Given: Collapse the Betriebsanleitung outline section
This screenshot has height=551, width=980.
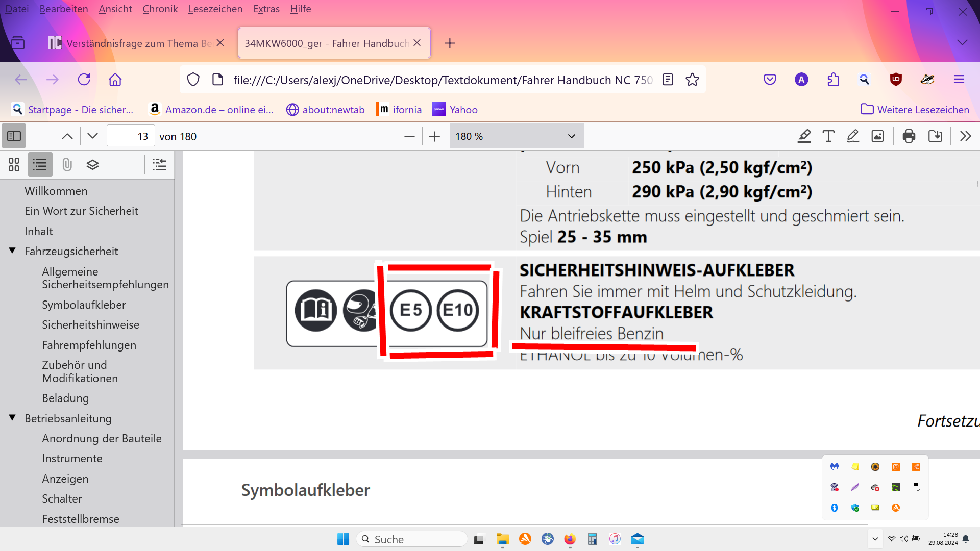Looking at the screenshot, I should point(12,418).
